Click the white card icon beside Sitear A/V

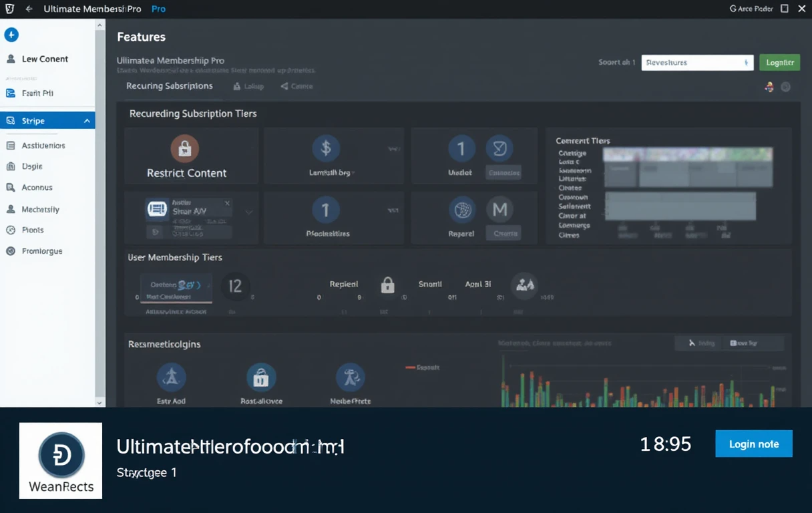pos(157,210)
